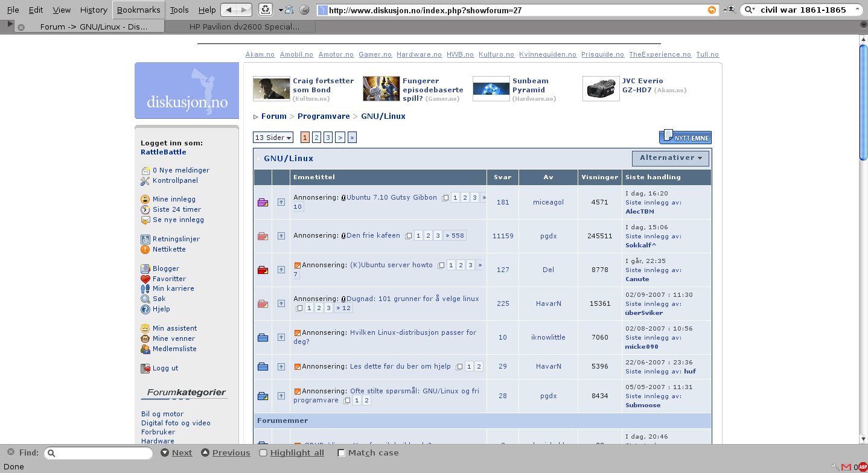868x473 pixels.
Task: Click the folder icon in Den frie kafeen row
Action: click(x=263, y=236)
